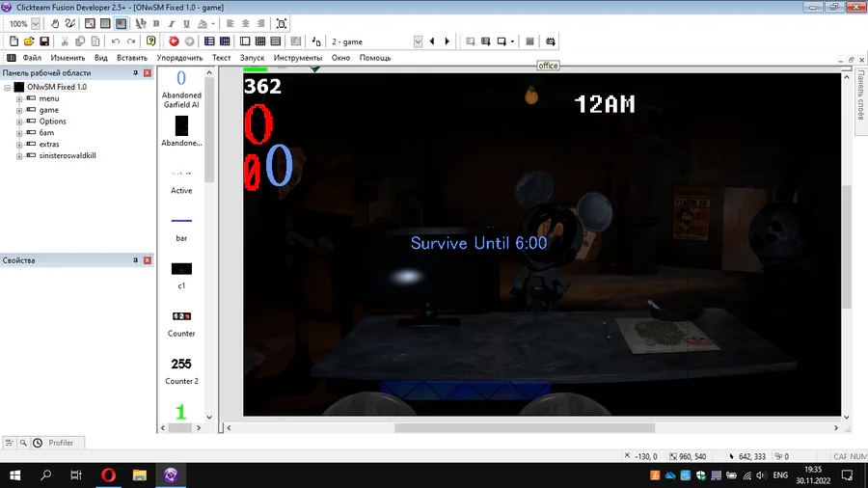Redo the last action
Image resolution: width=868 pixels, height=488 pixels.
click(130, 41)
